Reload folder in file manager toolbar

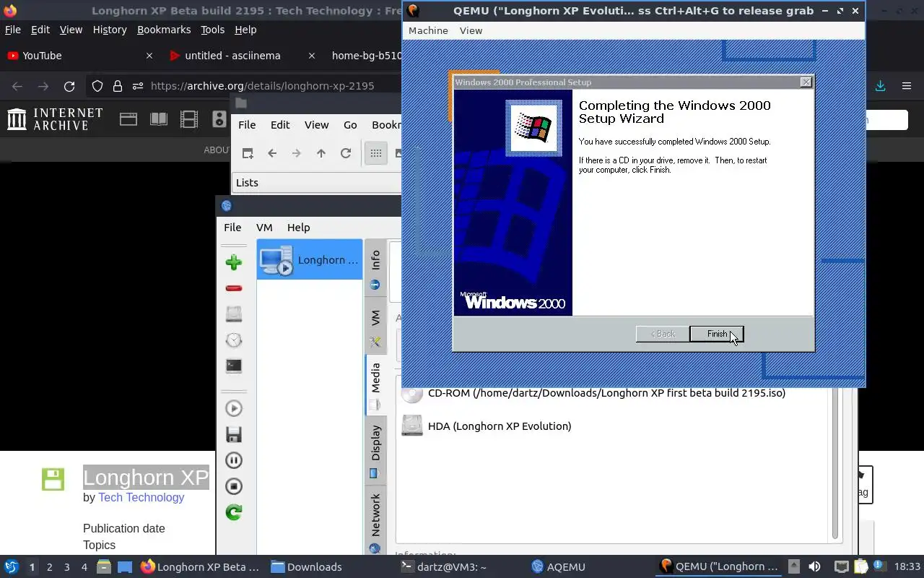click(x=346, y=153)
